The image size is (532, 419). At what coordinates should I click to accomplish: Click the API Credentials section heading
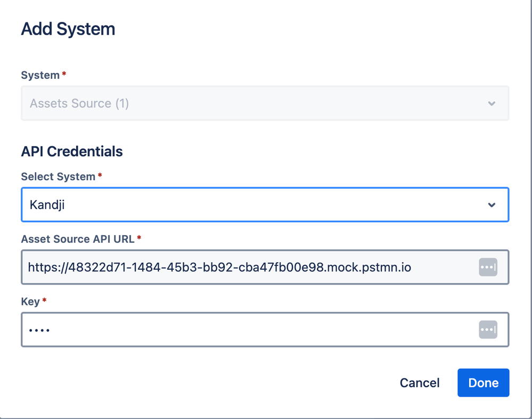[x=71, y=151]
